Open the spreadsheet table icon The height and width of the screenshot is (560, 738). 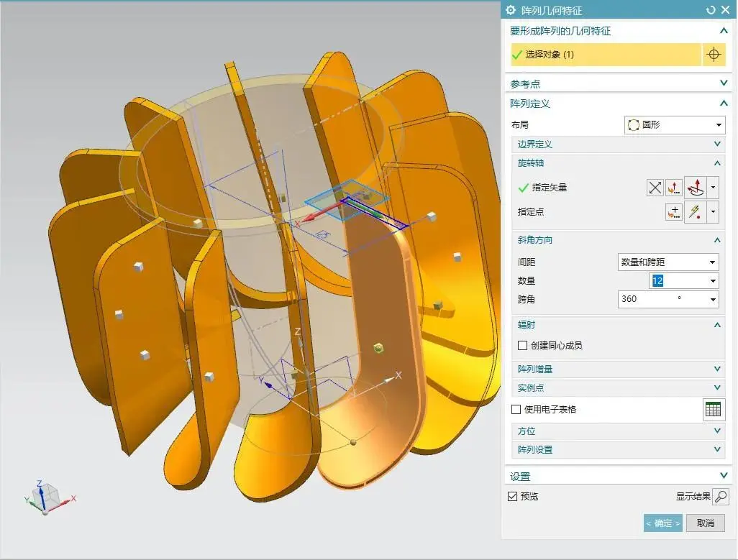pyautogui.click(x=713, y=410)
